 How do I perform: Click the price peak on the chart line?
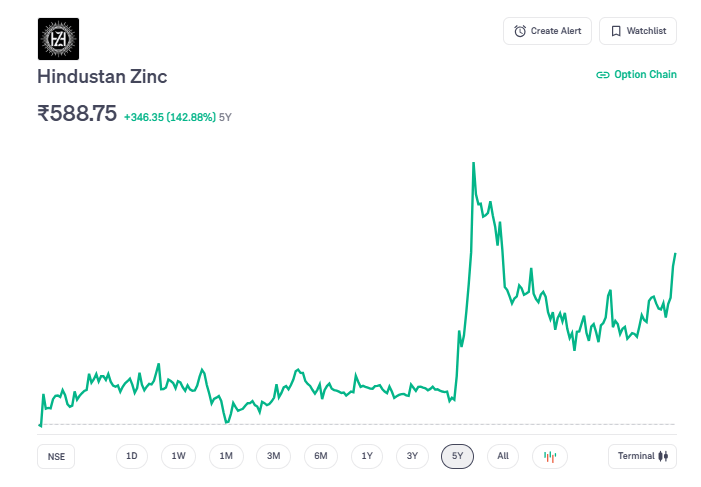(x=473, y=163)
